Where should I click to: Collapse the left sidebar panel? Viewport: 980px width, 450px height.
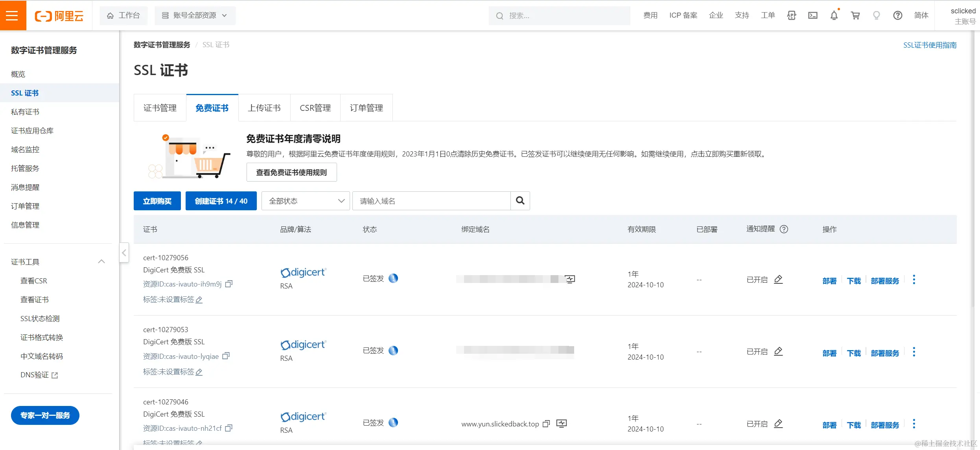pyautogui.click(x=124, y=253)
